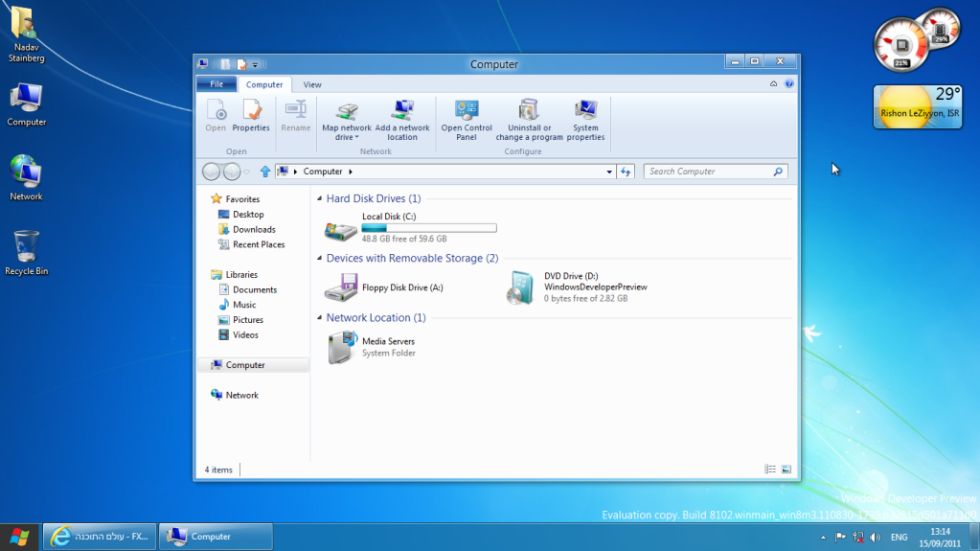Switch to details view icon in status bar
Image resolution: width=980 pixels, height=551 pixels.
(x=770, y=470)
